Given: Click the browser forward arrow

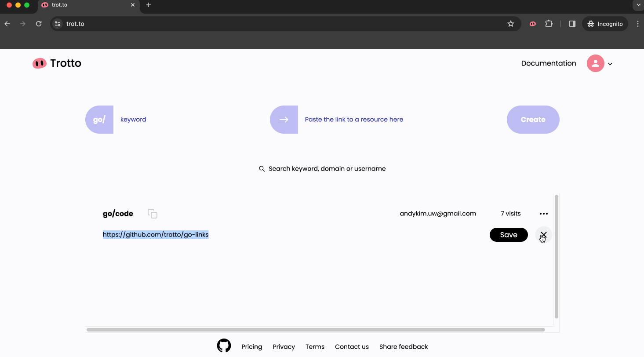Looking at the screenshot, I should click(x=23, y=24).
